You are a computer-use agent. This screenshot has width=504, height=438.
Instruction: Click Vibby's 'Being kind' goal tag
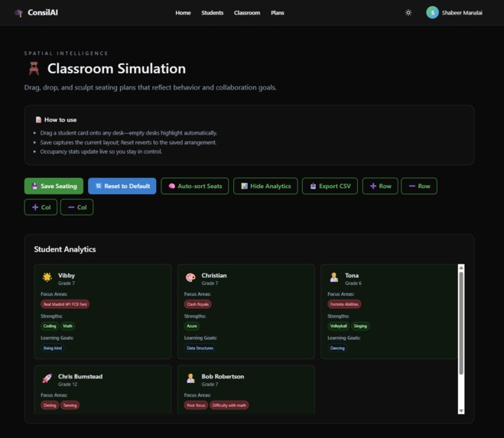(x=53, y=348)
